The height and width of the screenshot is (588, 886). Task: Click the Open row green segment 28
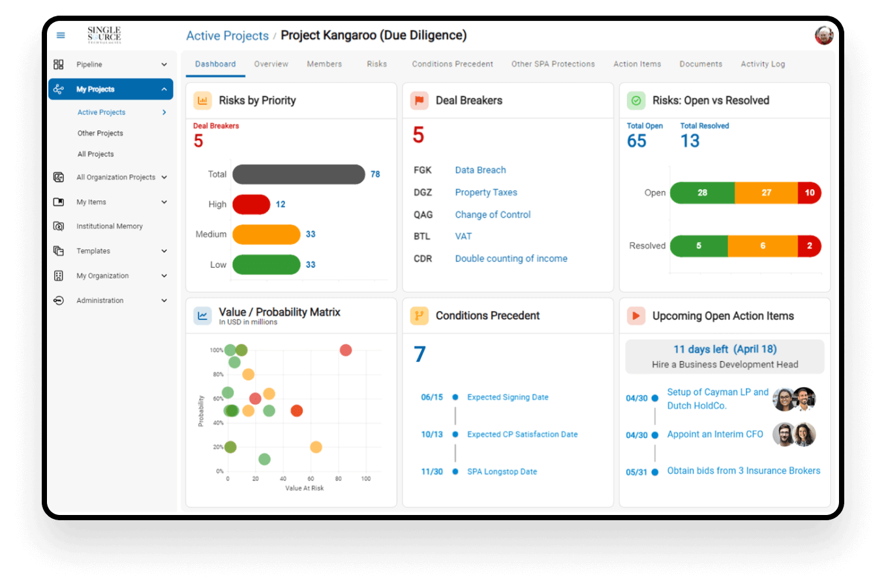(x=702, y=192)
